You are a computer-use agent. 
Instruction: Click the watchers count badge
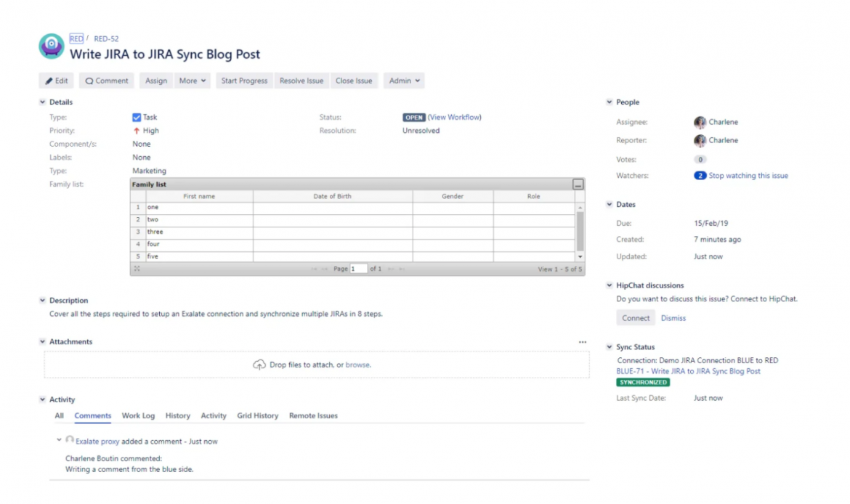700,176
